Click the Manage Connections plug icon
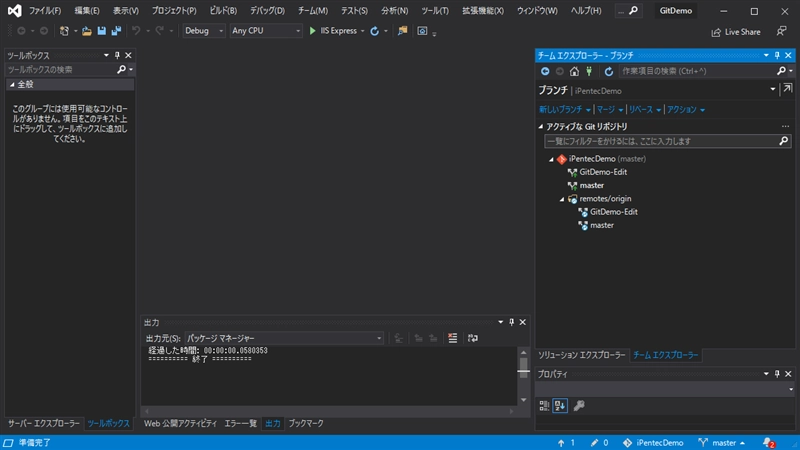The width and height of the screenshot is (800, 450). pyautogui.click(x=589, y=71)
